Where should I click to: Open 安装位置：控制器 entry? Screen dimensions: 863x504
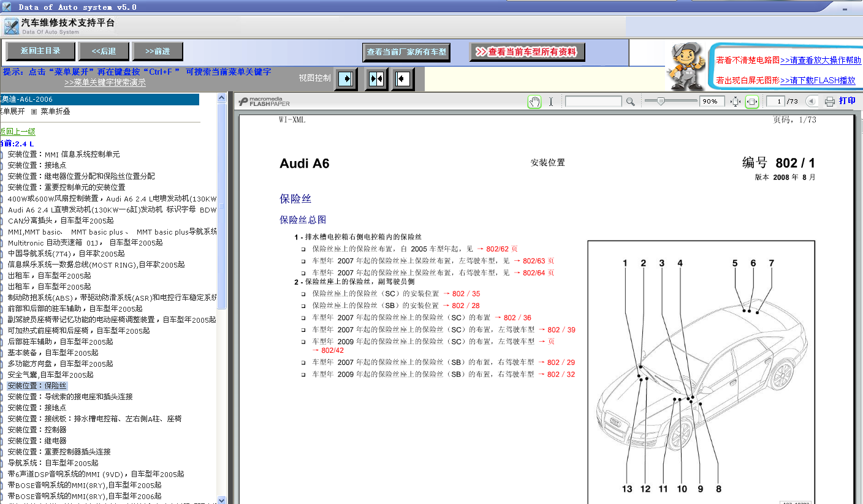(37, 430)
